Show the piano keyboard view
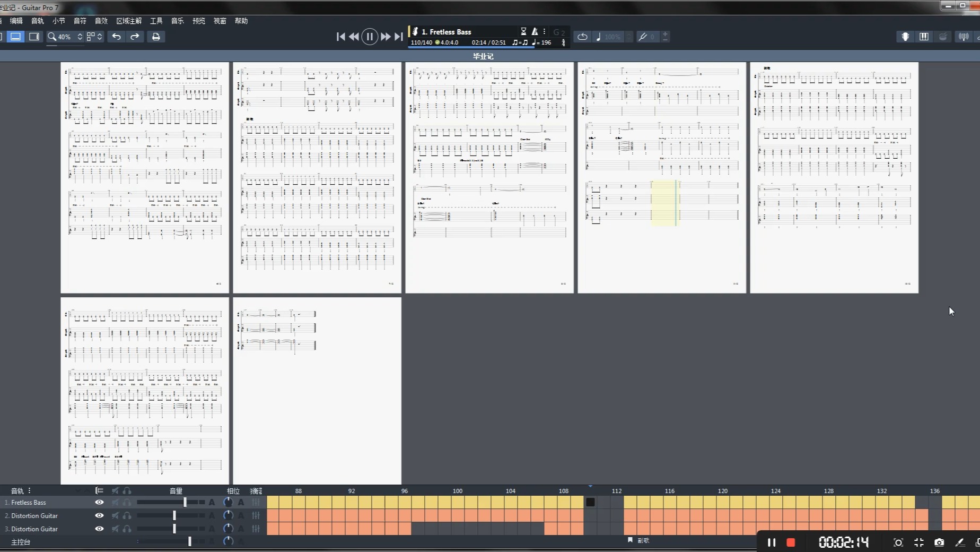 point(924,37)
